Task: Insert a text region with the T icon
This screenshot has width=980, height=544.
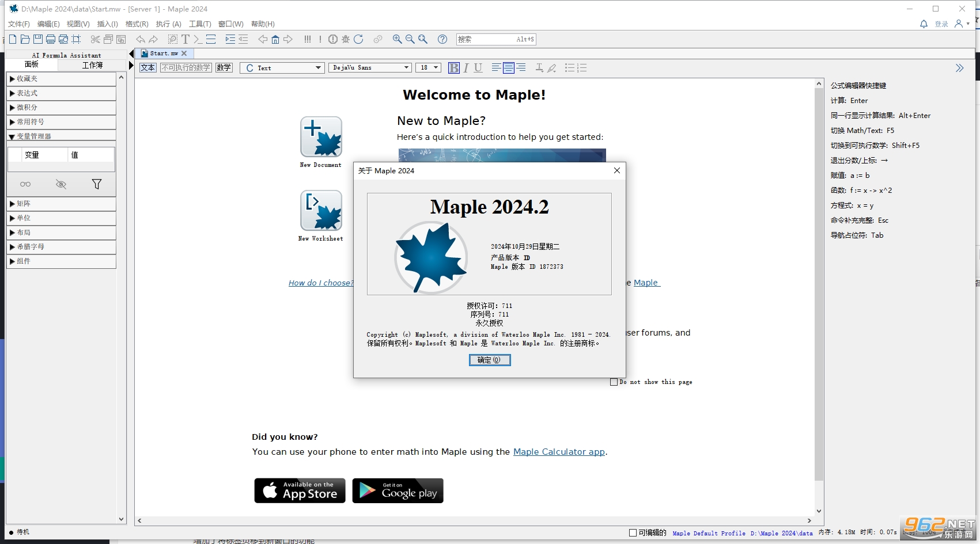Action: [x=186, y=39]
